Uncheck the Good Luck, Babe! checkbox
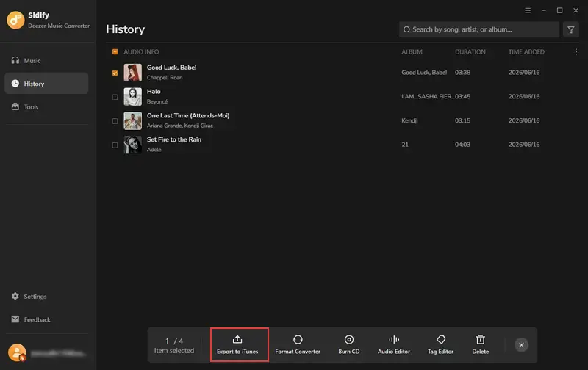 click(x=115, y=73)
